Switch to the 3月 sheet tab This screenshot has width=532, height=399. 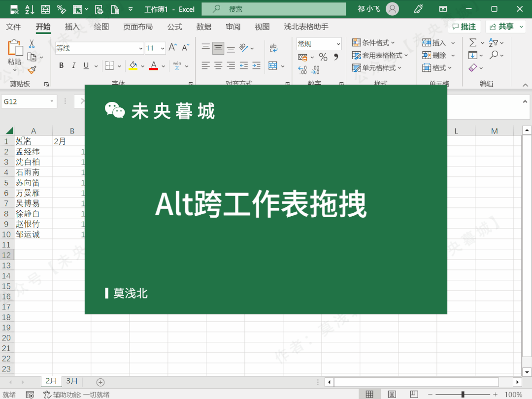pos(72,381)
